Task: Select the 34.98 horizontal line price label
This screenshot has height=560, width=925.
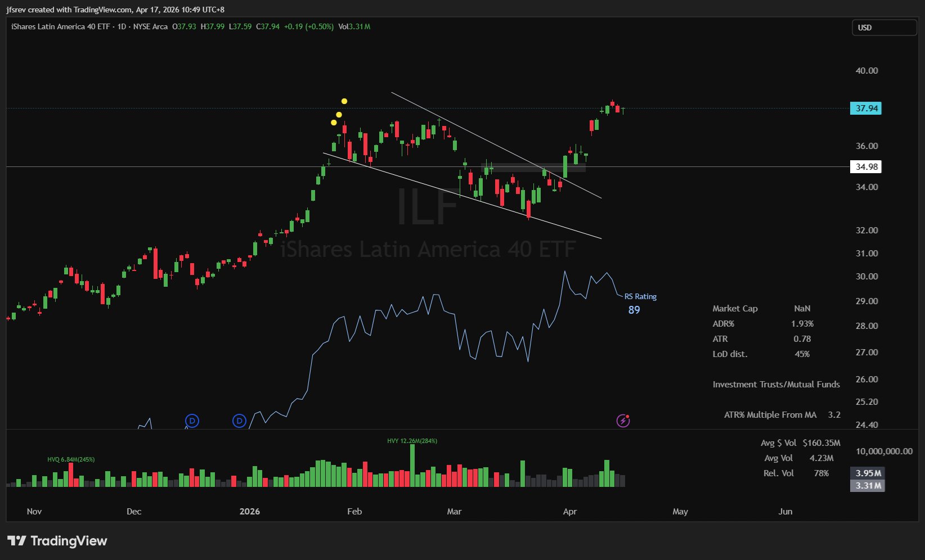Action: click(865, 167)
